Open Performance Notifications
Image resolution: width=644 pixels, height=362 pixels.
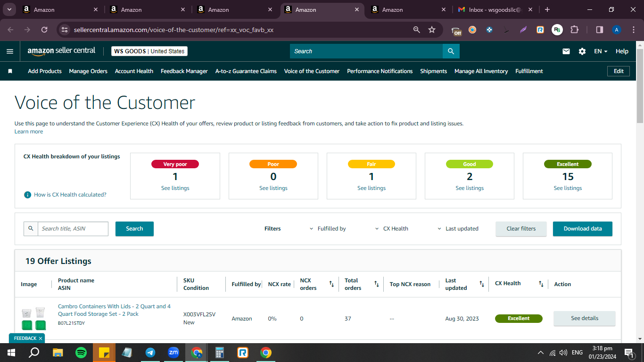tap(380, 71)
